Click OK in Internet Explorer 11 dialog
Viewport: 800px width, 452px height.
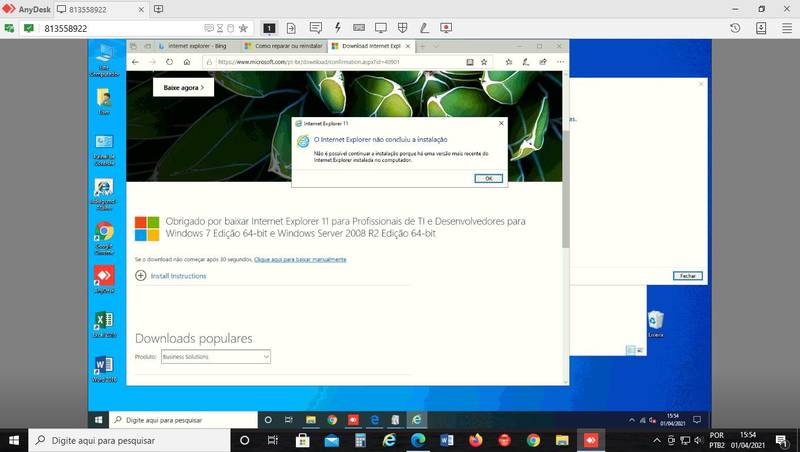(488, 178)
